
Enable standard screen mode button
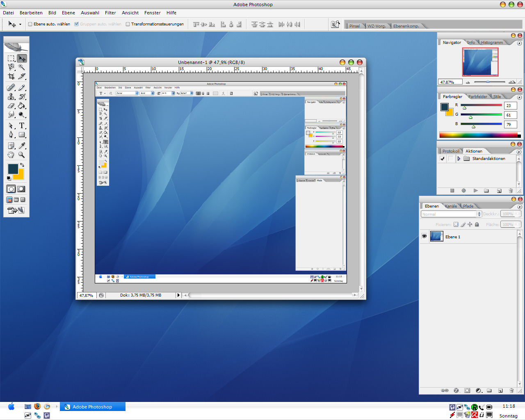click(9, 200)
